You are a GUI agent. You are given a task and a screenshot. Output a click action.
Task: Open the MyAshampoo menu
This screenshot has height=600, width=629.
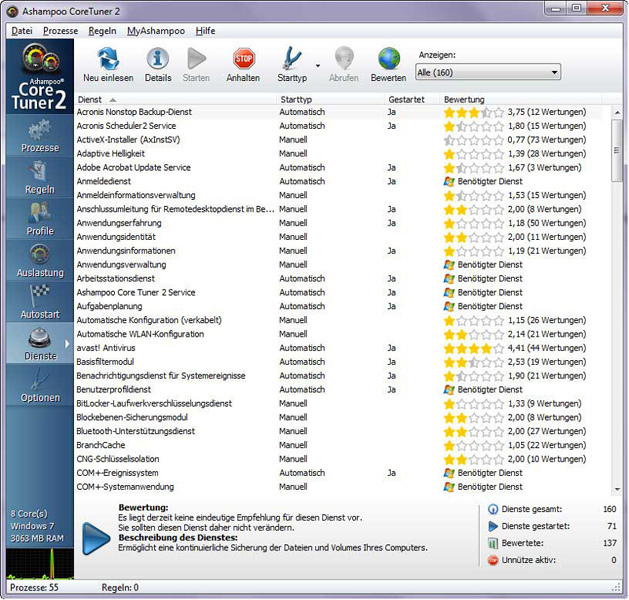(x=156, y=31)
